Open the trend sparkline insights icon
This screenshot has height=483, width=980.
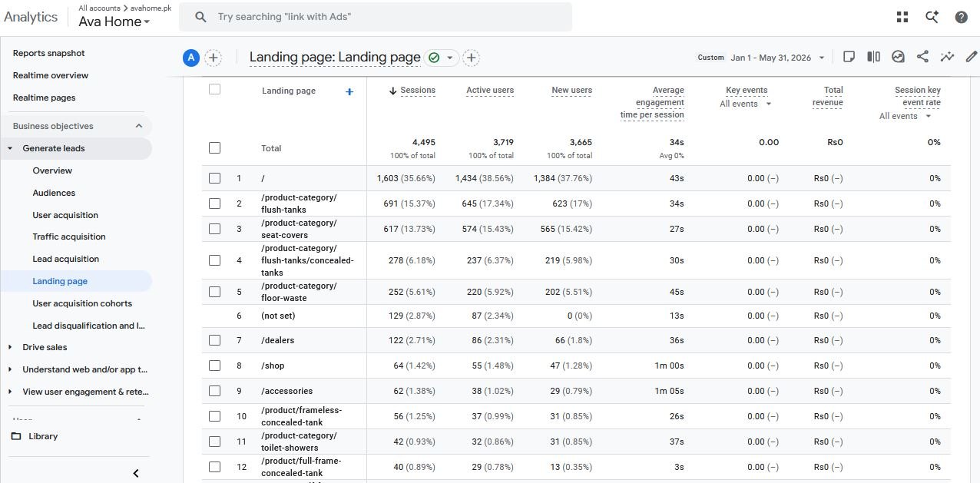point(947,57)
